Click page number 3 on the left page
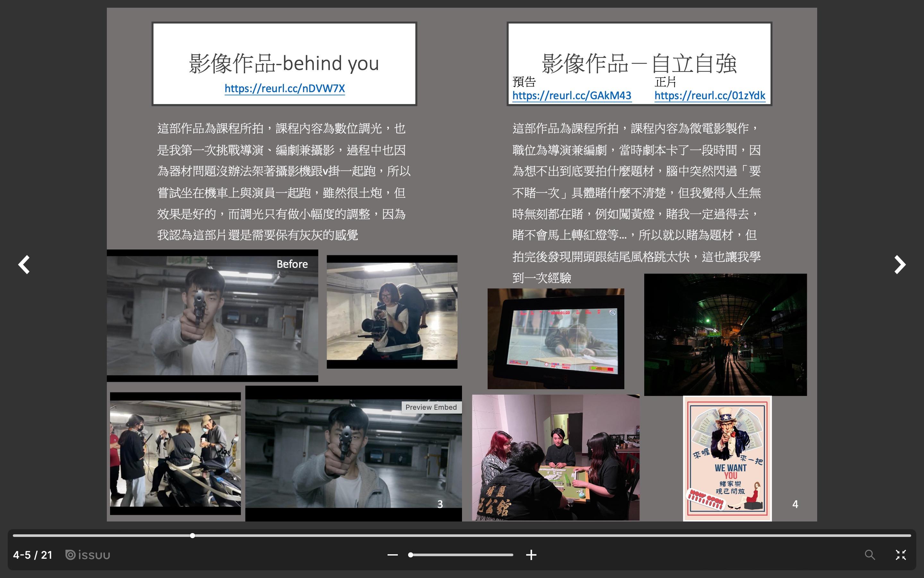Image resolution: width=924 pixels, height=578 pixels. [x=440, y=504]
